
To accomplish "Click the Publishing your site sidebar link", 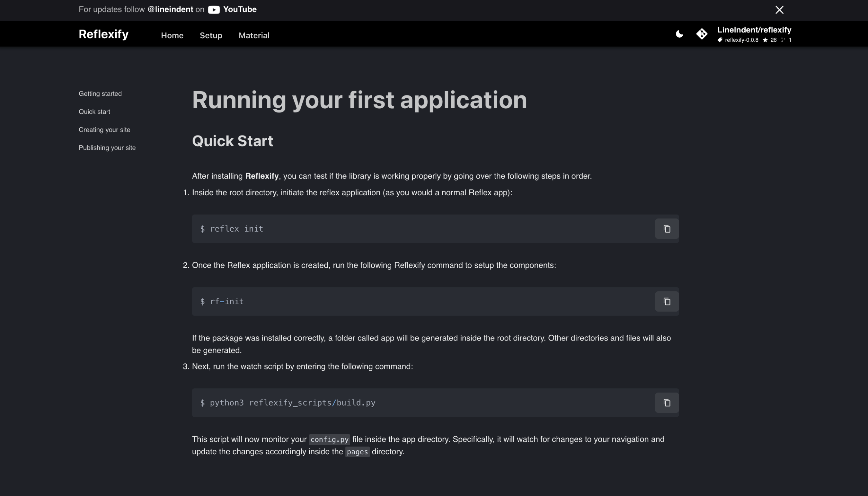I will [x=107, y=147].
